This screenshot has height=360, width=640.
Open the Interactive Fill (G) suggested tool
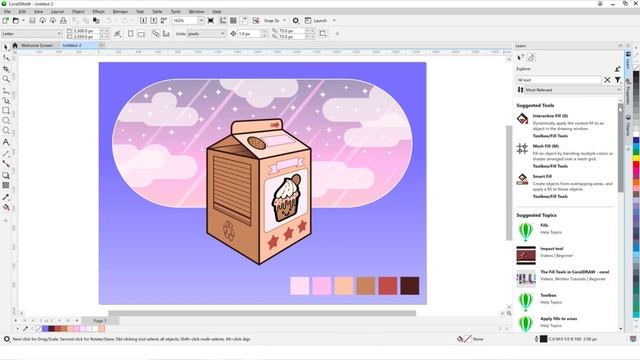point(550,116)
